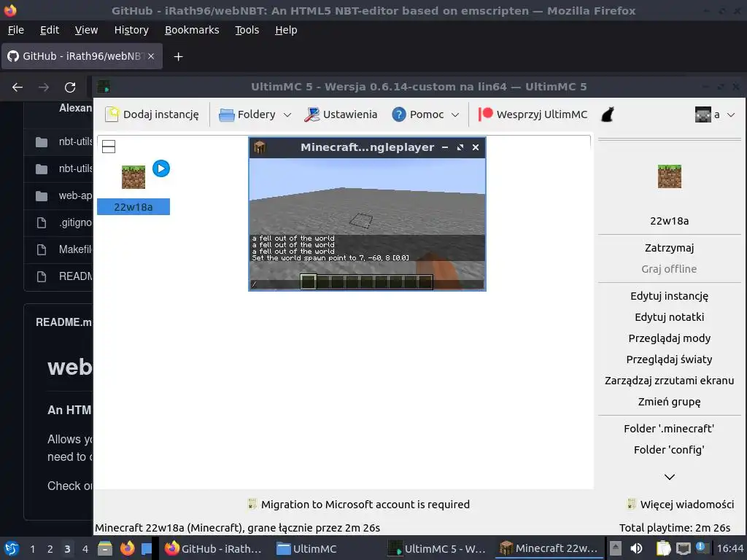Viewport: 747px width, 560px height.
Task: Click the Minecraft chat input line
Action: click(x=367, y=284)
